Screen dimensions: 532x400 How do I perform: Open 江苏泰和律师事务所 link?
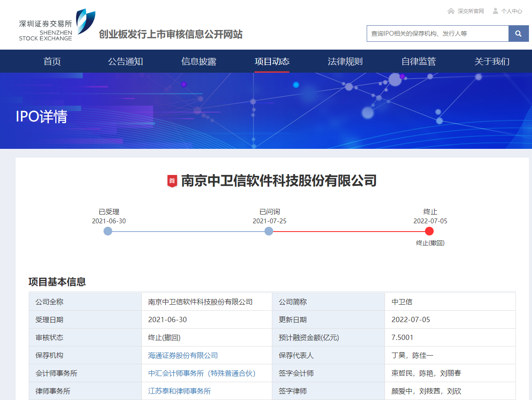coord(179,391)
